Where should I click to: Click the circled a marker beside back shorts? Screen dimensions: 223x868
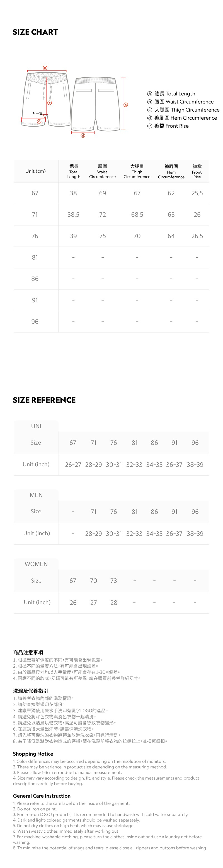coord(126,105)
